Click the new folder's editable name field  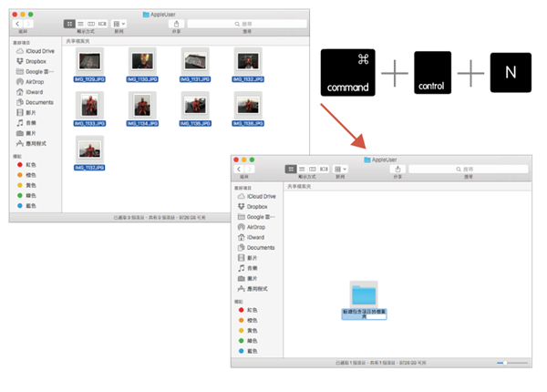[x=364, y=314]
